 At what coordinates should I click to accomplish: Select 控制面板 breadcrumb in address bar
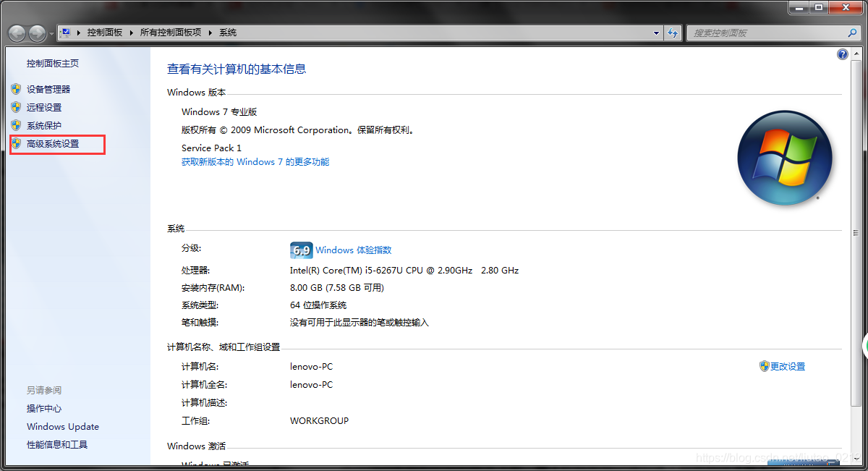(105, 33)
